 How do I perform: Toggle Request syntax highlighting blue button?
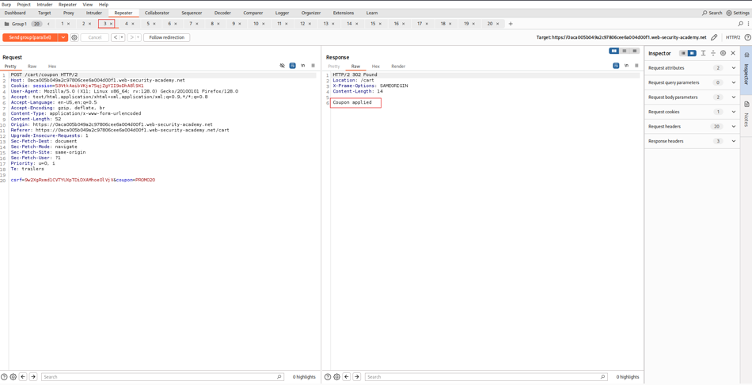point(293,65)
